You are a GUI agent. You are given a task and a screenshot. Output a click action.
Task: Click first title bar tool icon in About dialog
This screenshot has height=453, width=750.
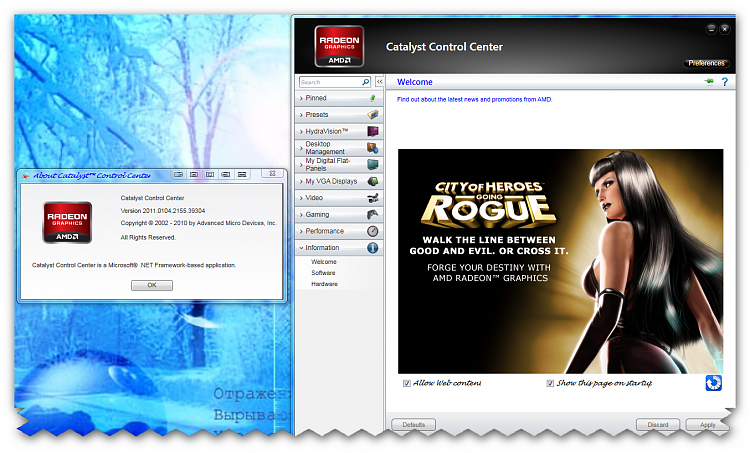tap(178, 174)
